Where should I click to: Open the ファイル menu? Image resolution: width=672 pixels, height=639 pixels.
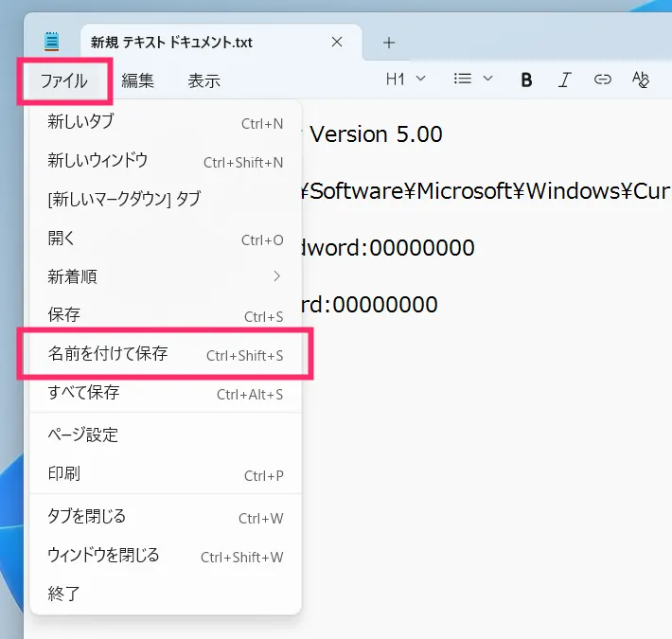[x=64, y=80]
